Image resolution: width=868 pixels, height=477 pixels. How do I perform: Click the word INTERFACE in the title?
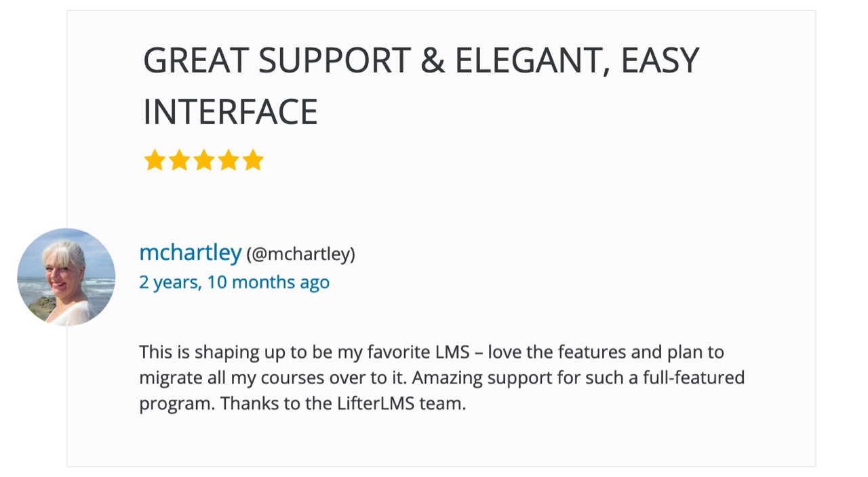pyautogui.click(x=231, y=112)
